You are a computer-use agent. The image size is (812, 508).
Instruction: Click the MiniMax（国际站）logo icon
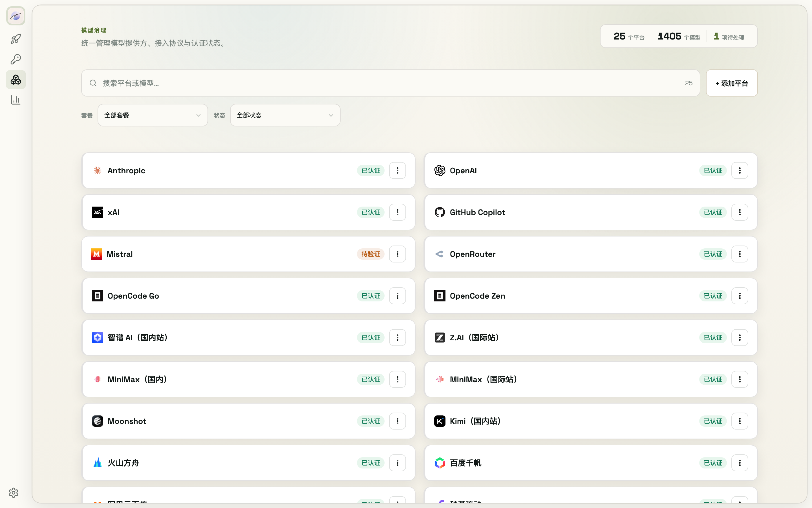pos(440,379)
